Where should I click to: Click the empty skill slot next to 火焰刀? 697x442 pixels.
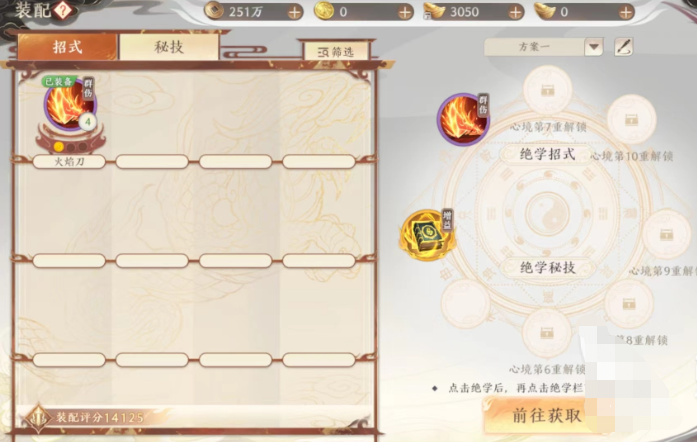pos(152,120)
